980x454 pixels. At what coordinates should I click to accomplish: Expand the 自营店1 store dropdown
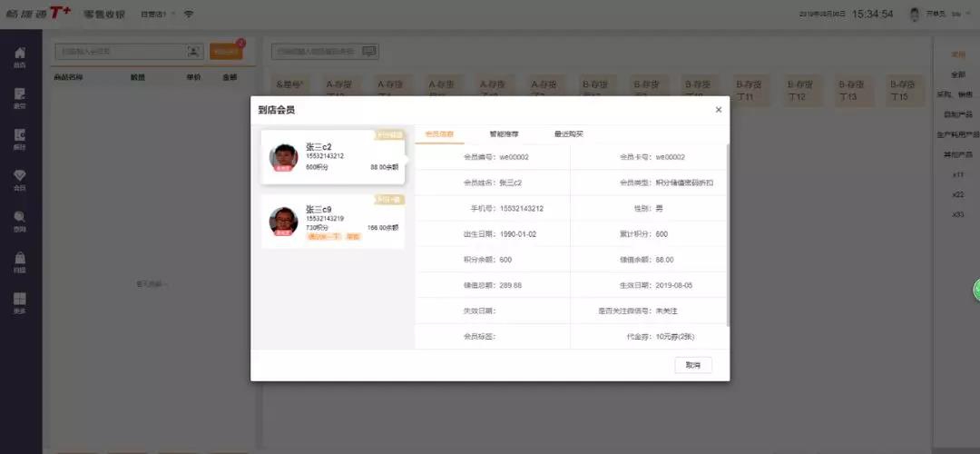(x=157, y=15)
